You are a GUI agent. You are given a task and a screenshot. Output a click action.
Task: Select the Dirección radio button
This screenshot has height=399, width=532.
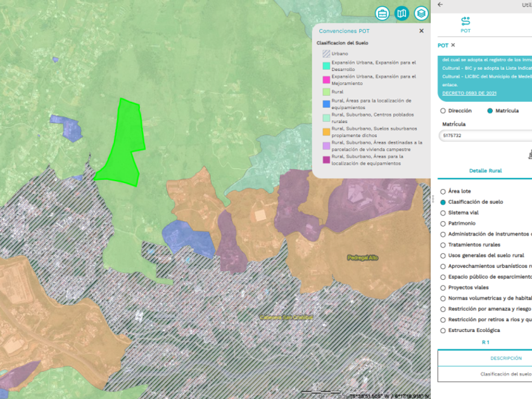(x=443, y=111)
